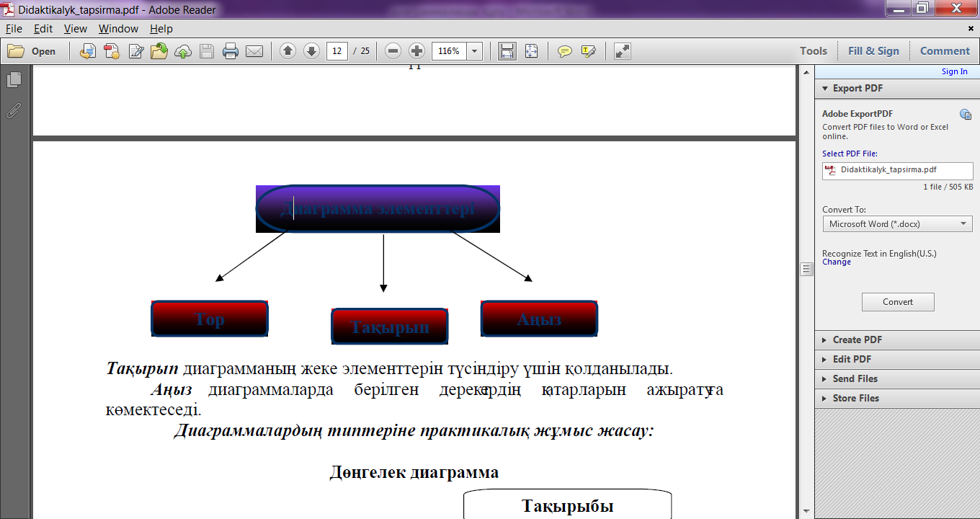Viewport: 980px width, 519px height.
Task: Click the Adobe ExportPDF info icon
Action: point(966,114)
